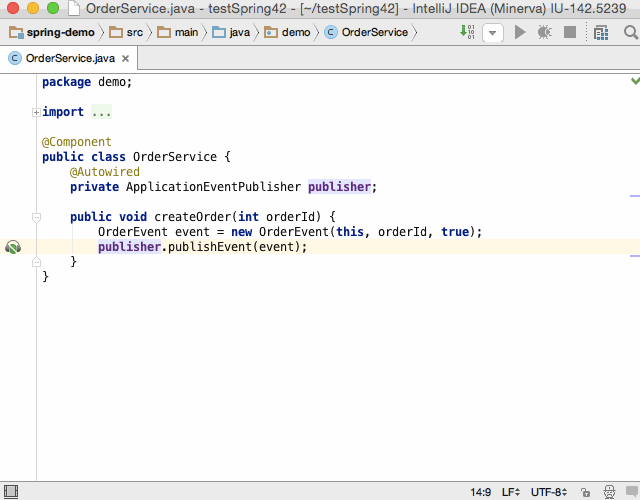This screenshot has height=500, width=640.
Task: Maximize the window with green button
Action: pos(53,8)
